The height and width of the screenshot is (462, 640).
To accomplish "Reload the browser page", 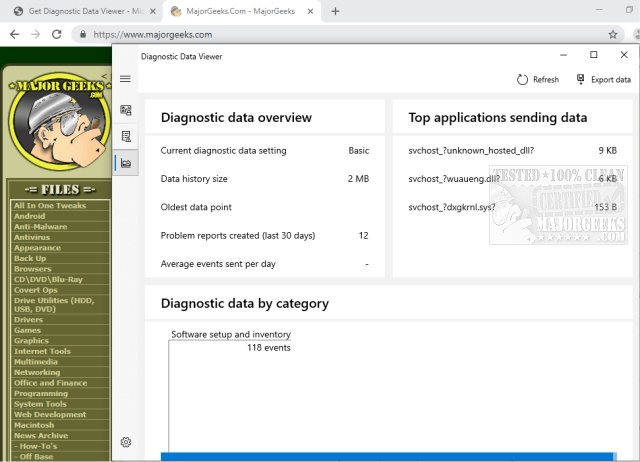I will [x=59, y=33].
